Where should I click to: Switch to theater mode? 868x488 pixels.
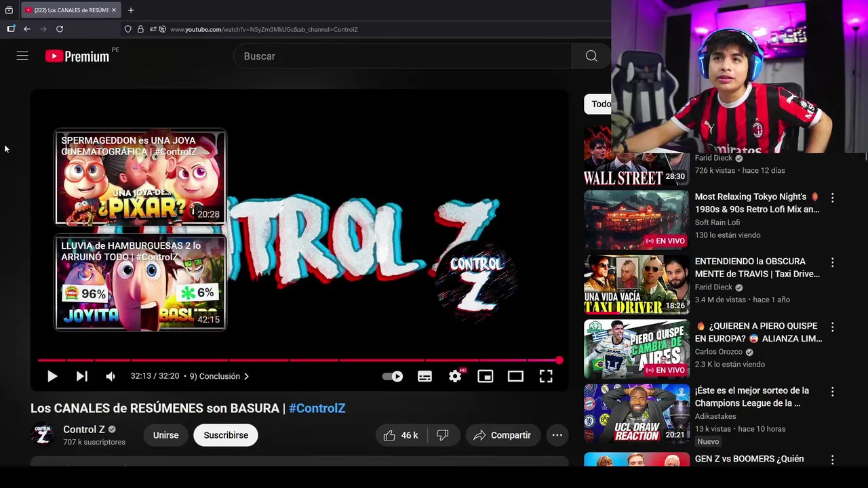(515, 376)
